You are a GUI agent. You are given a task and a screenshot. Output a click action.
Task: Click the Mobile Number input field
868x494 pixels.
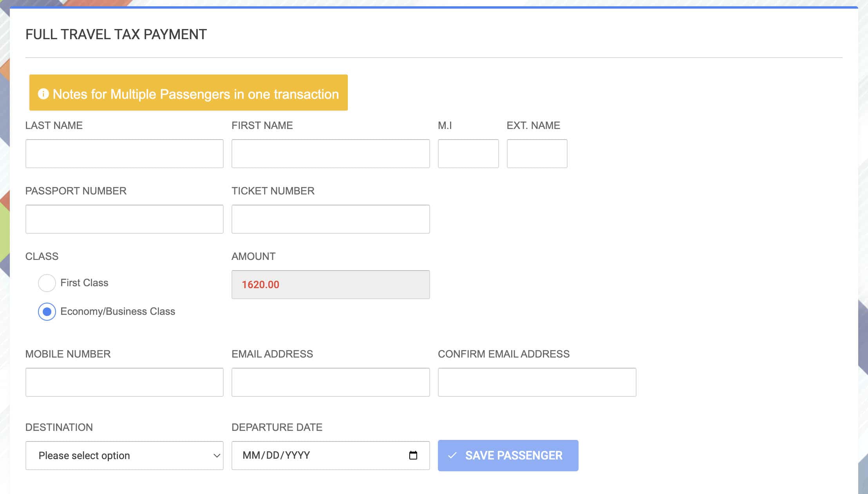point(124,382)
